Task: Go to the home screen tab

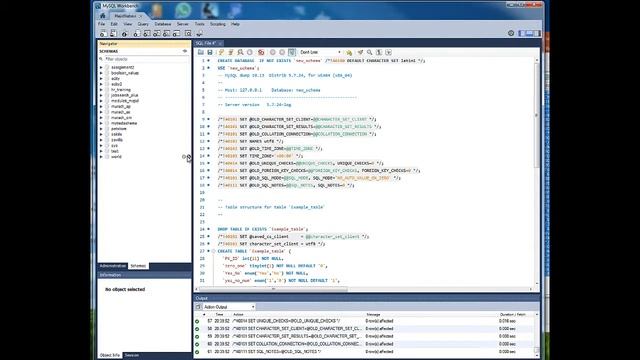Action: pos(102,16)
